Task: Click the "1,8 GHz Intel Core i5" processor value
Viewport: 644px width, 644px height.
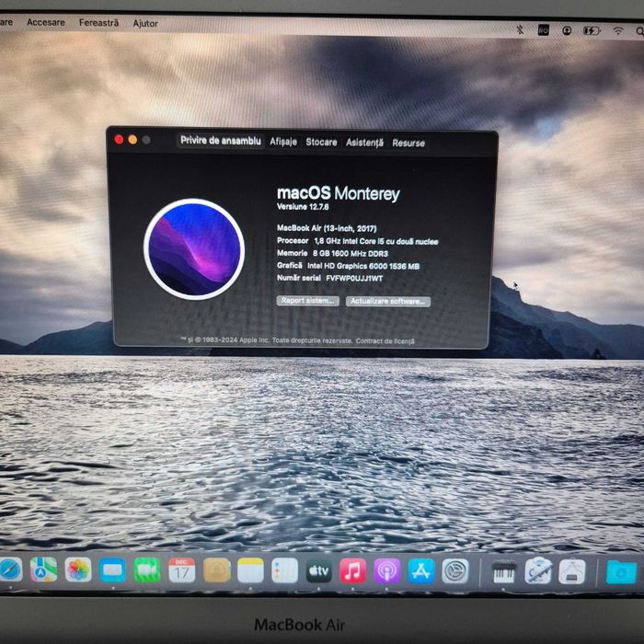Action: [350, 241]
